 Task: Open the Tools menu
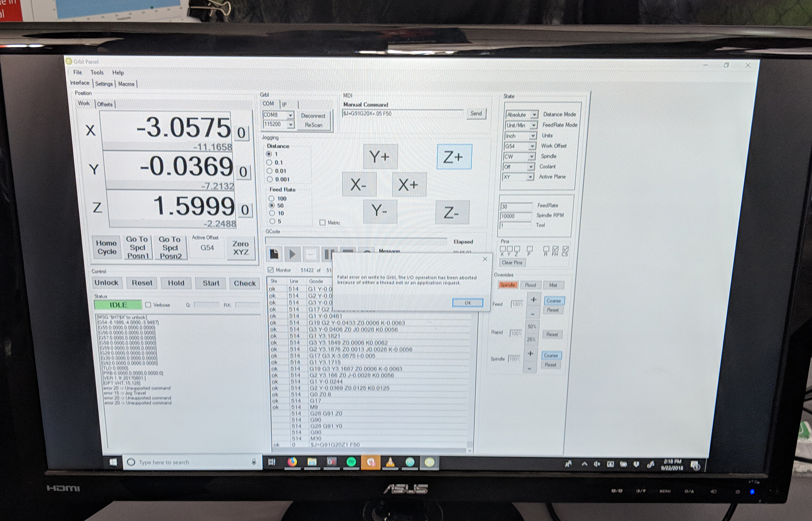[x=97, y=72]
